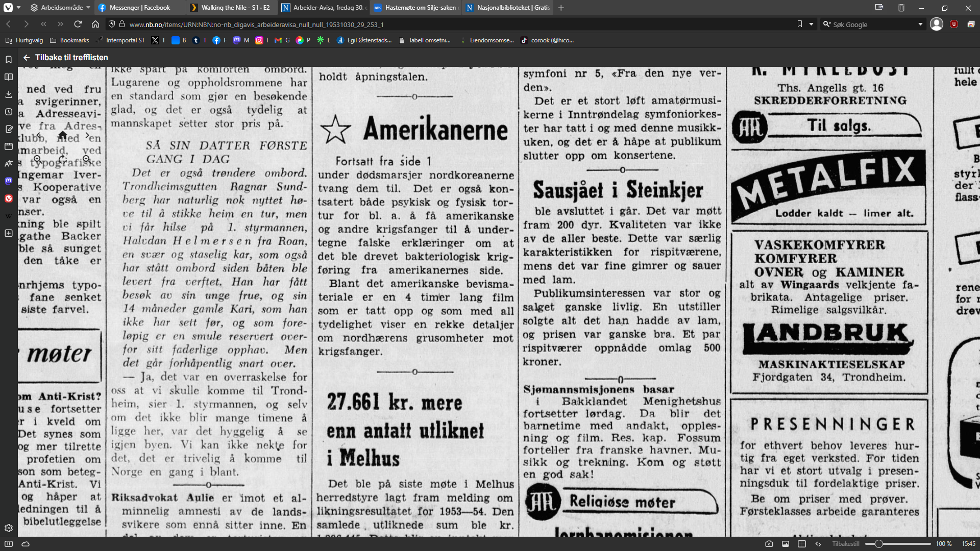Image resolution: width=980 pixels, height=551 pixels.
Task: Show site security lock info
Action: (122, 24)
